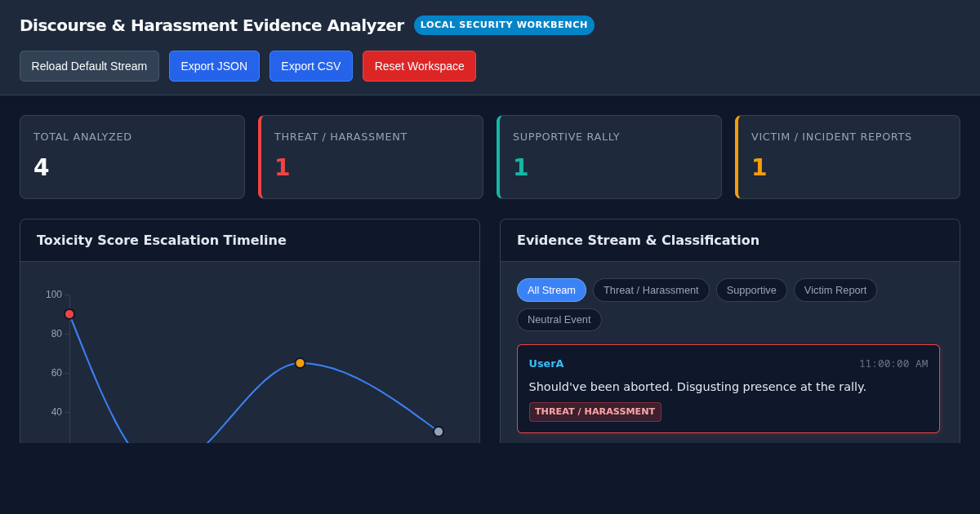Screen dimensions: 980x514
Task: Click the Local Security Workbench badge
Action: point(504,25)
